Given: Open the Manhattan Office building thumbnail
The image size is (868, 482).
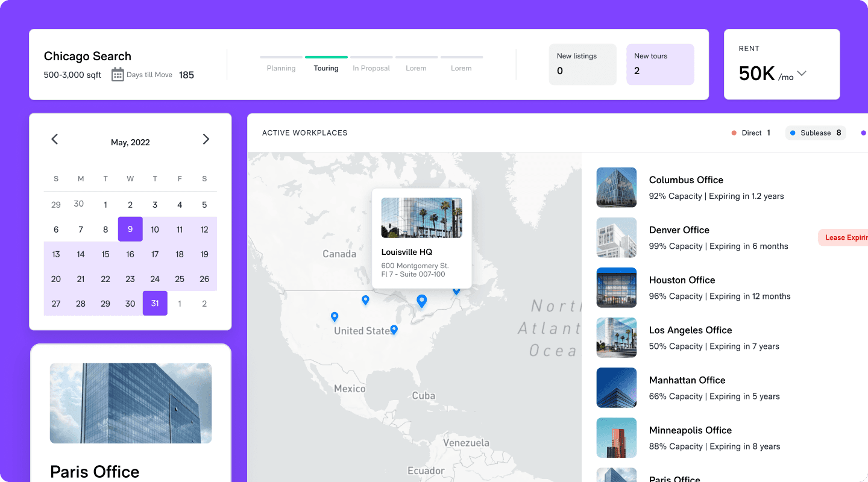Looking at the screenshot, I should pyautogui.click(x=617, y=387).
